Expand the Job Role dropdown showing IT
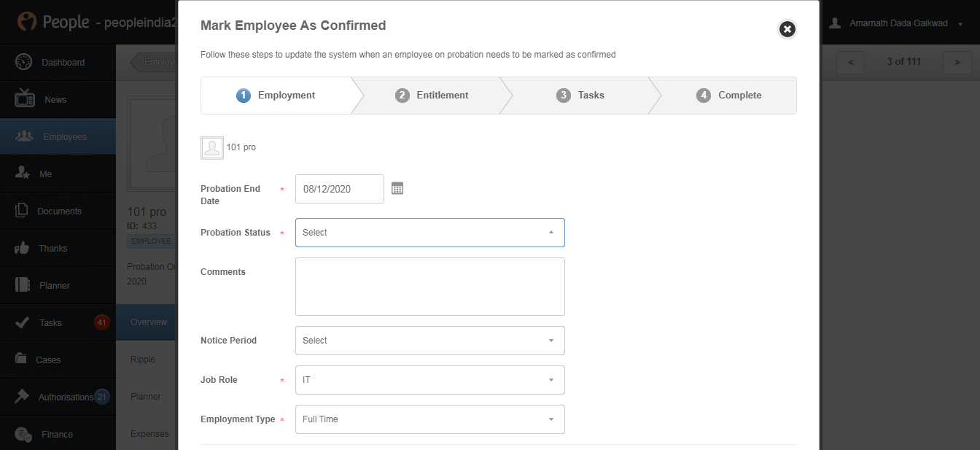 tap(429, 380)
